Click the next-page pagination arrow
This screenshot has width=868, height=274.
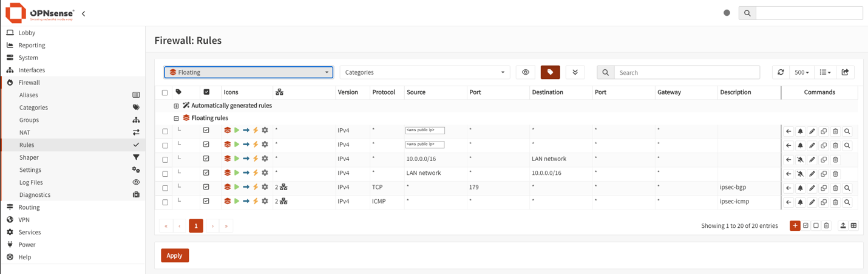[212, 226]
